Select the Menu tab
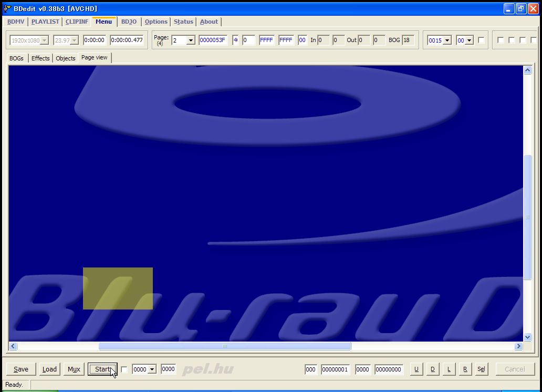 (x=103, y=22)
